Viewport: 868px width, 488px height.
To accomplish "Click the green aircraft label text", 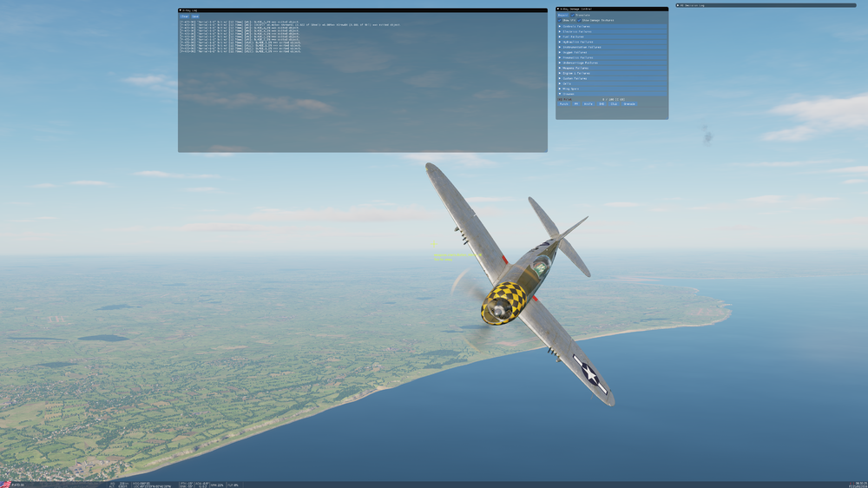I will click(x=457, y=257).
